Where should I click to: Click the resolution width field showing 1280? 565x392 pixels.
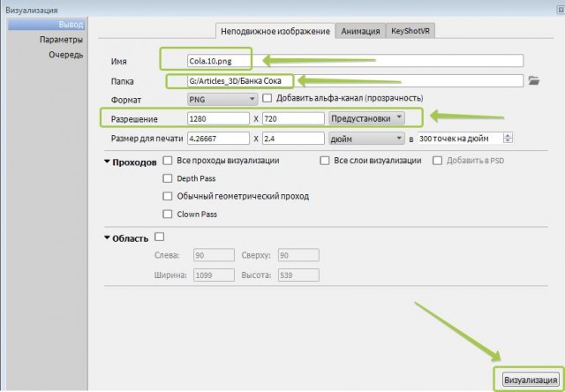(x=218, y=117)
